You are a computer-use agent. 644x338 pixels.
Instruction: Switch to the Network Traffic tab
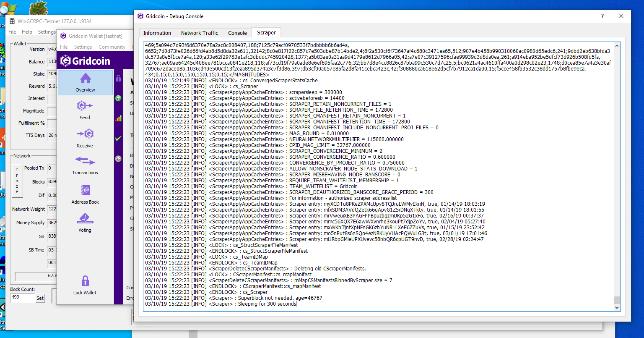pos(200,33)
